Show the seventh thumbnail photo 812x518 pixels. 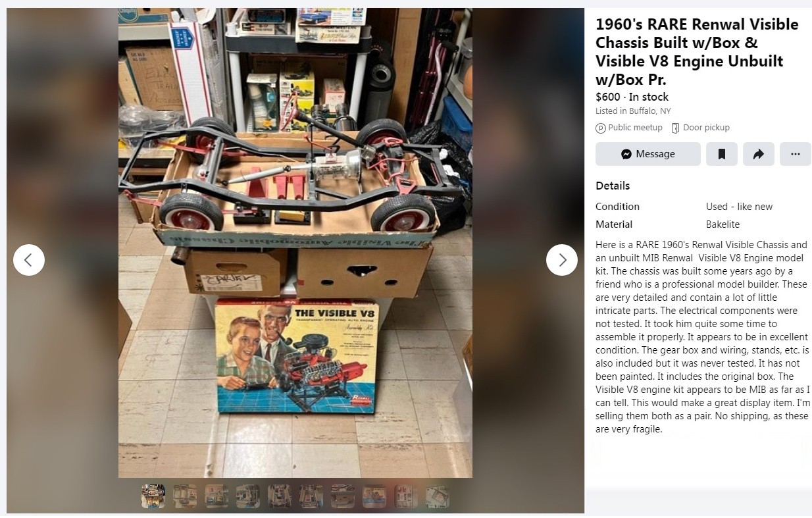343,496
